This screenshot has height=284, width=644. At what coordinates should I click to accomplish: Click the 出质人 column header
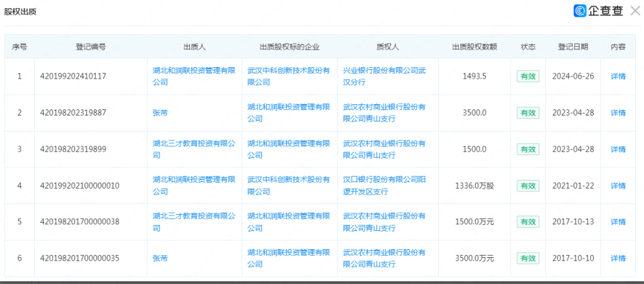tap(195, 47)
